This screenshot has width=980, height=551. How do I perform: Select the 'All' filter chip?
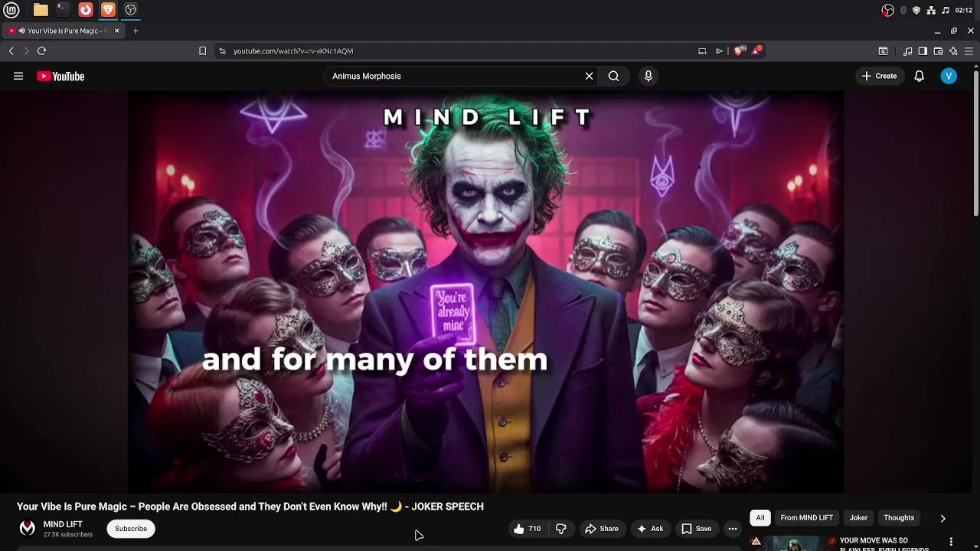click(760, 518)
